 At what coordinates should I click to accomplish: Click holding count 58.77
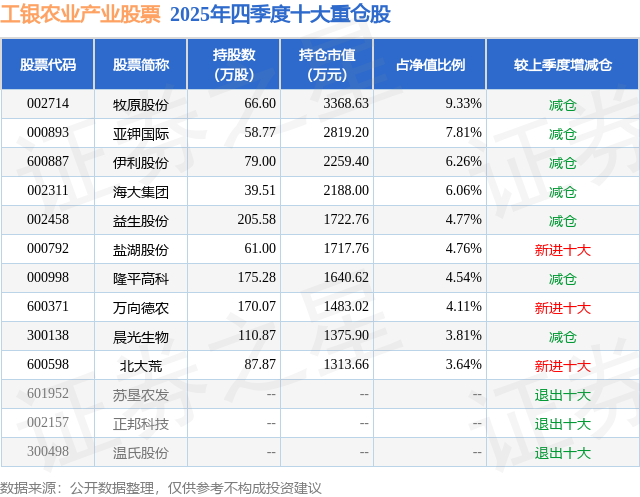coord(260,133)
